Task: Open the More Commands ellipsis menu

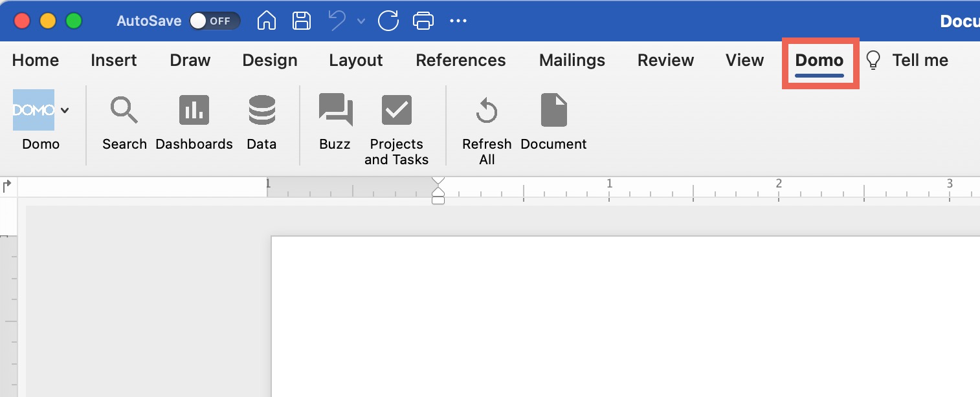Action: [x=458, y=20]
